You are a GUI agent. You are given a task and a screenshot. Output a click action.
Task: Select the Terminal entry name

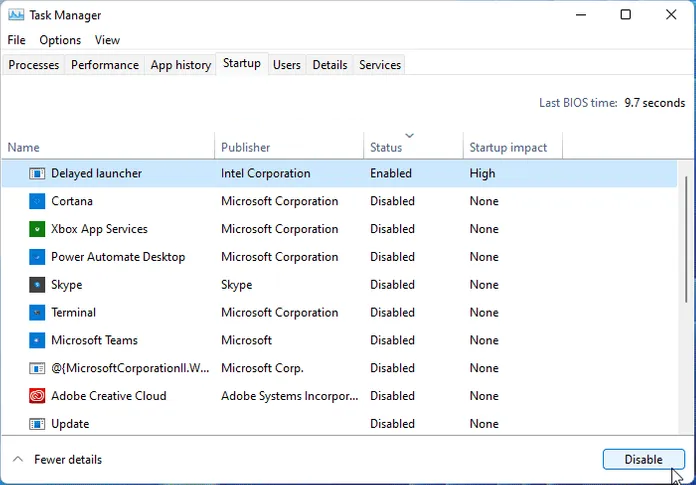(73, 312)
